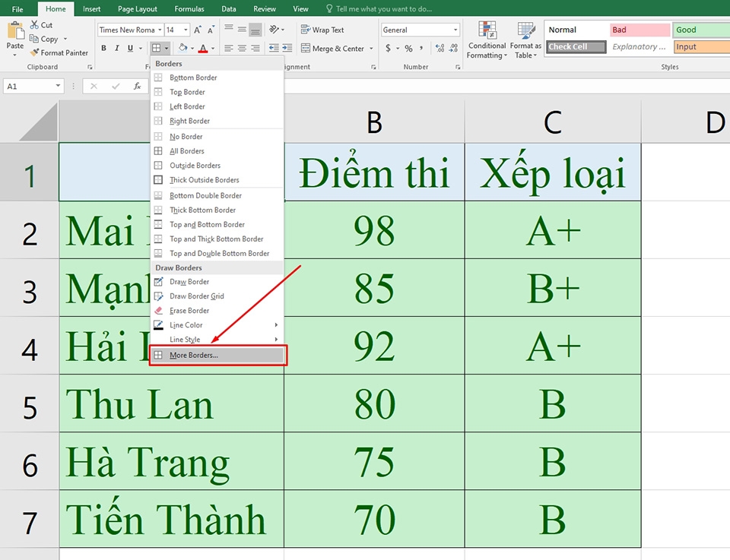
Task: Apply Percent Style
Action: [x=409, y=48]
